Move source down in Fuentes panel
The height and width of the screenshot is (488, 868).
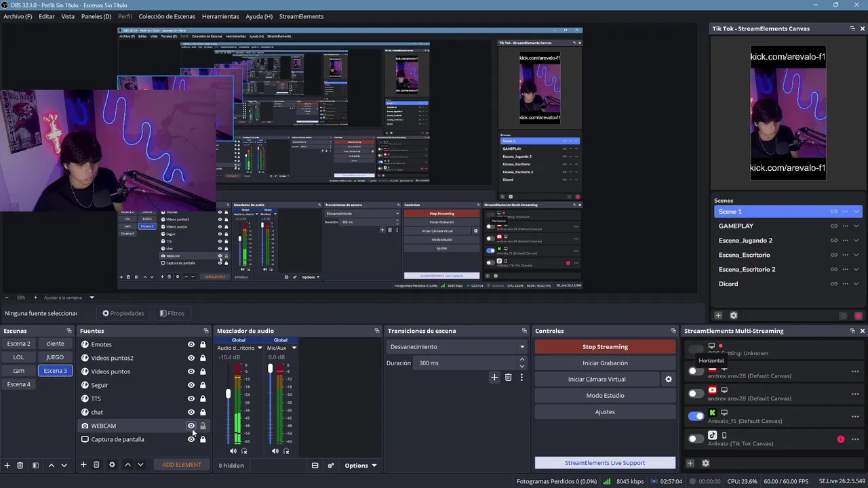pyautogui.click(x=140, y=465)
